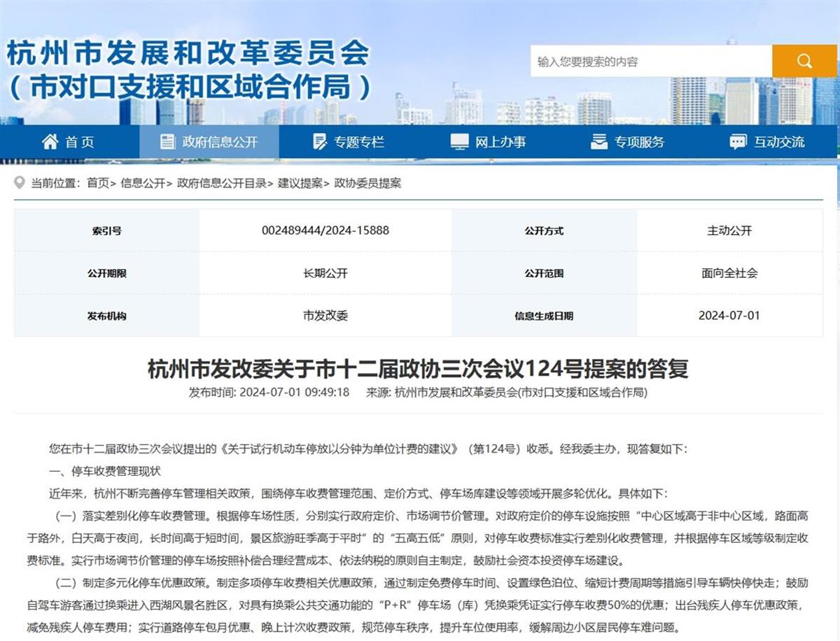Click the monitor icon beside 网上办事
840x641 pixels.
(459, 142)
